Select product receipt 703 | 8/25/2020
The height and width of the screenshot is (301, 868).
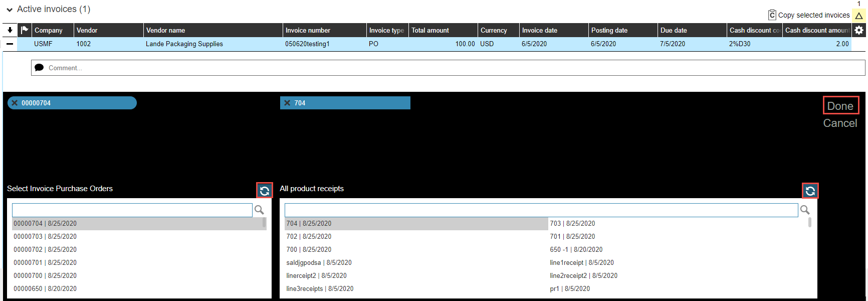[x=678, y=224]
